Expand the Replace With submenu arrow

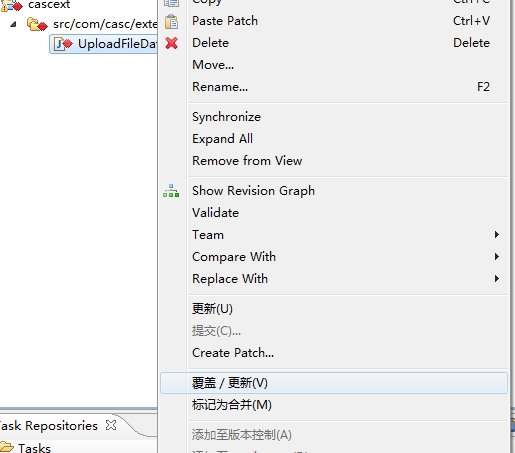click(497, 279)
